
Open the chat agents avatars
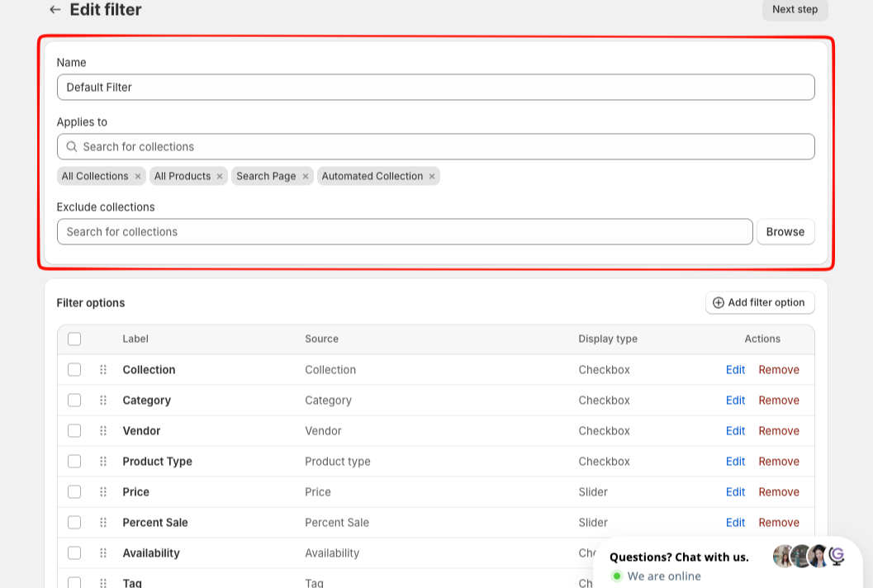tap(809, 556)
